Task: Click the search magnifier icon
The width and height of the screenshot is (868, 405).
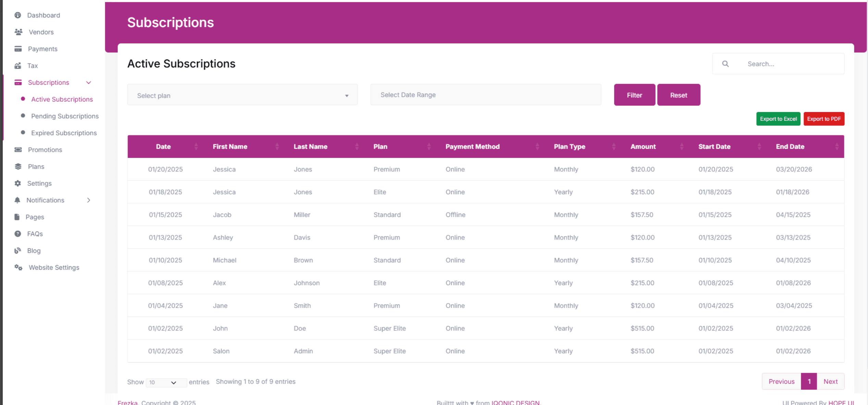Action: [x=725, y=64]
